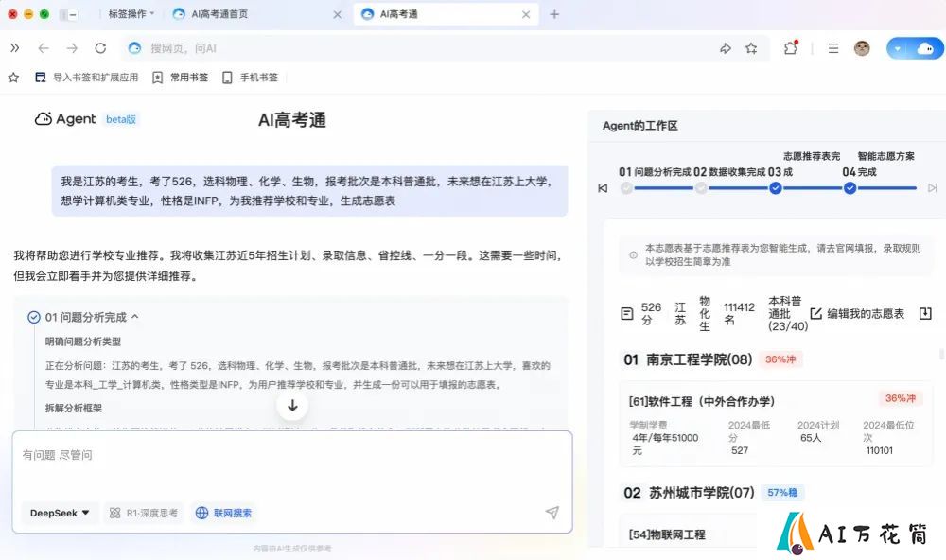The width and height of the screenshot is (946, 560).
Task: Open 01 南京工程学院(08) entry
Action: click(688, 359)
